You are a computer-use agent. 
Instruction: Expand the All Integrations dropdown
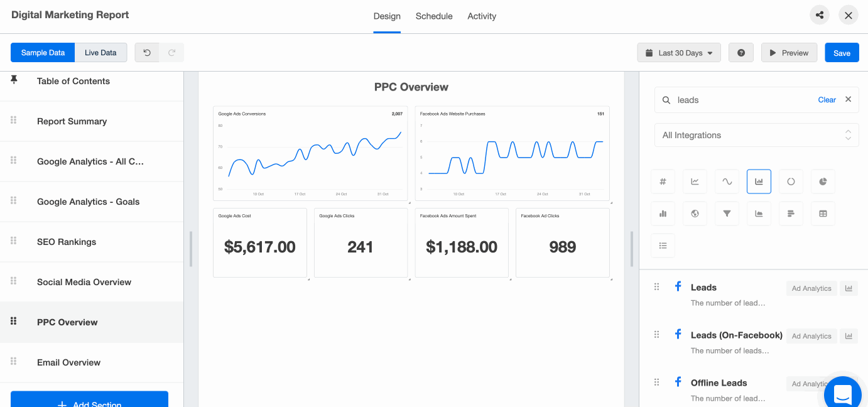click(x=756, y=135)
